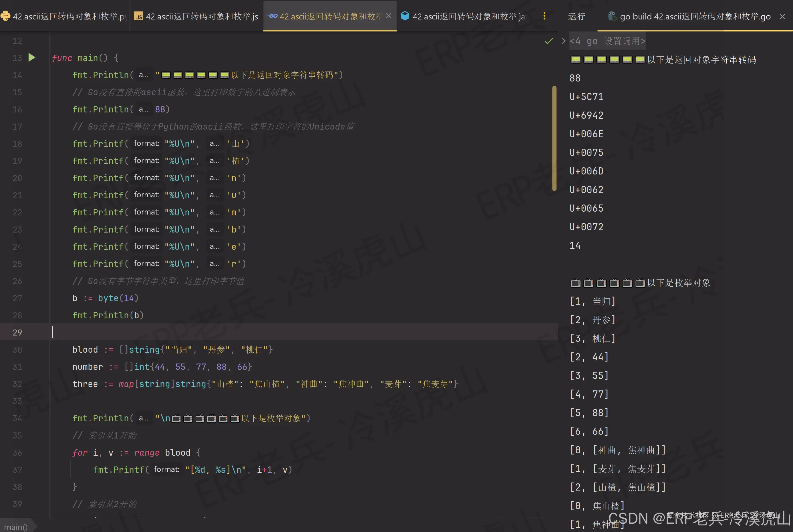This screenshot has width=793, height=532.
Task: Click line number 29 in gutter
Action: tap(17, 332)
